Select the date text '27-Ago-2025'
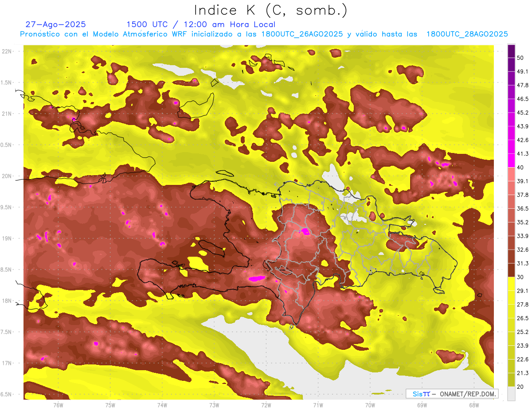Viewport: 532px width, 411px height. [x=56, y=24]
